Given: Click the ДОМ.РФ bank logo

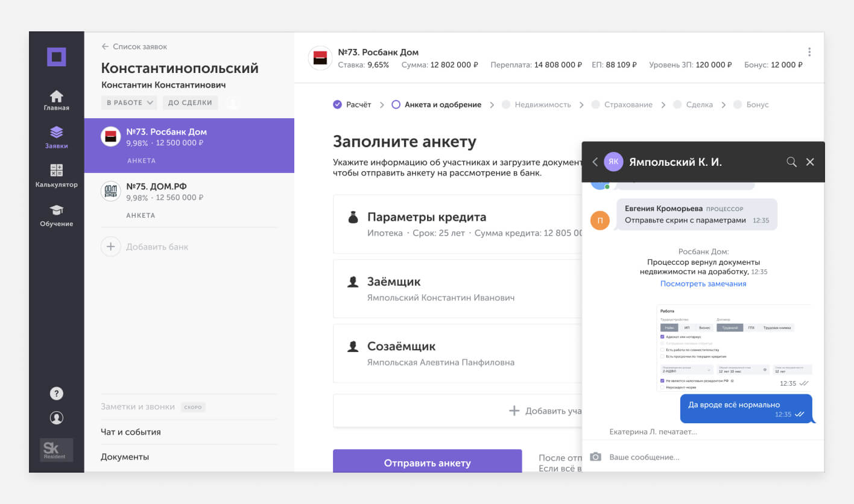Looking at the screenshot, I should coord(110,191).
